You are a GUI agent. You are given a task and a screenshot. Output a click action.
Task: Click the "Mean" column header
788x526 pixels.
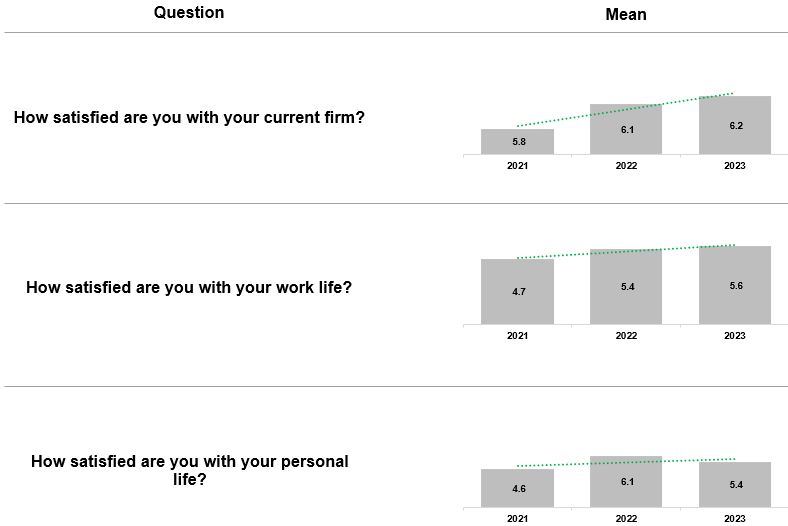(x=626, y=14)
